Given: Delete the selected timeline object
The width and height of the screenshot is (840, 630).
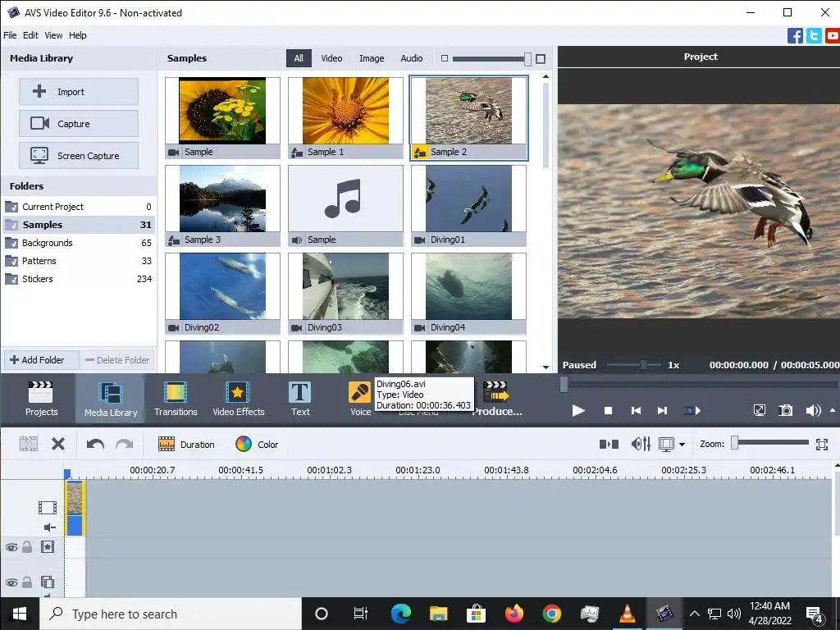Looking at the screenshot, I should [58, 444].
